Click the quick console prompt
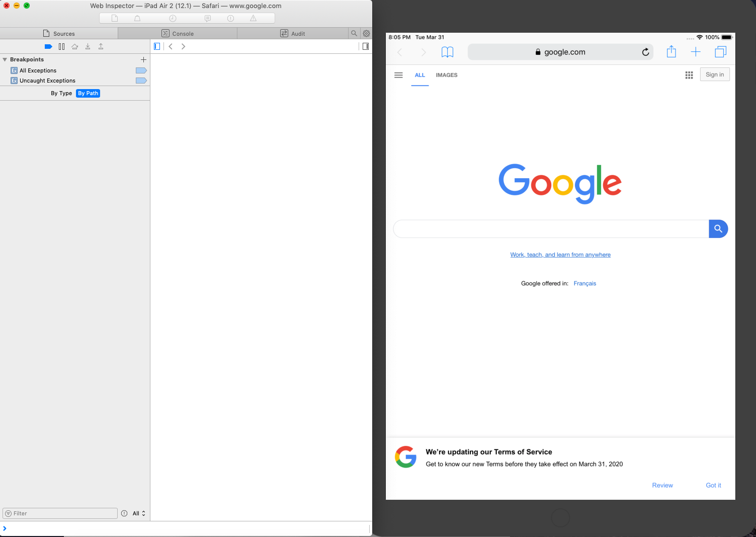Screen dimensions: 756x537 (x=186, y=528)
